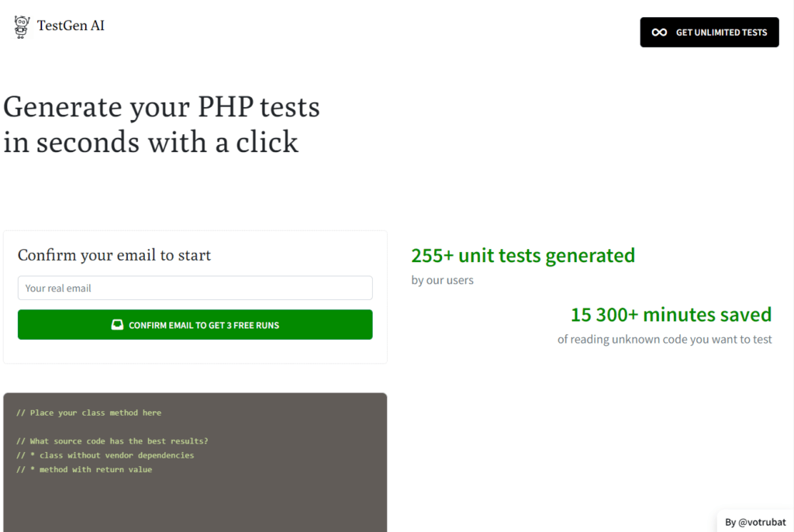Open the TestGen AI home link text
794x532 pixels.
click(x=71, y=26)
